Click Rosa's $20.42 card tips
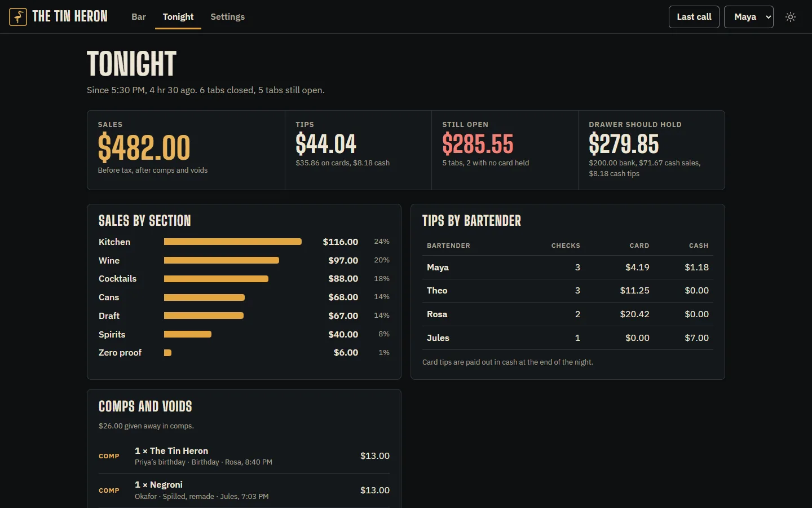812x508 pixels. pos(635,314)
